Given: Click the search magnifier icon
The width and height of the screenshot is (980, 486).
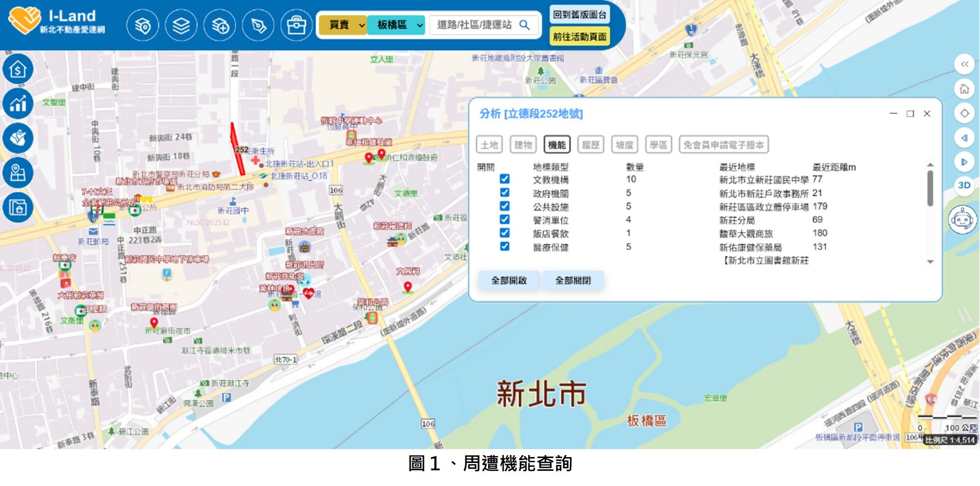Looking at the screenshot, I should 524,25.
